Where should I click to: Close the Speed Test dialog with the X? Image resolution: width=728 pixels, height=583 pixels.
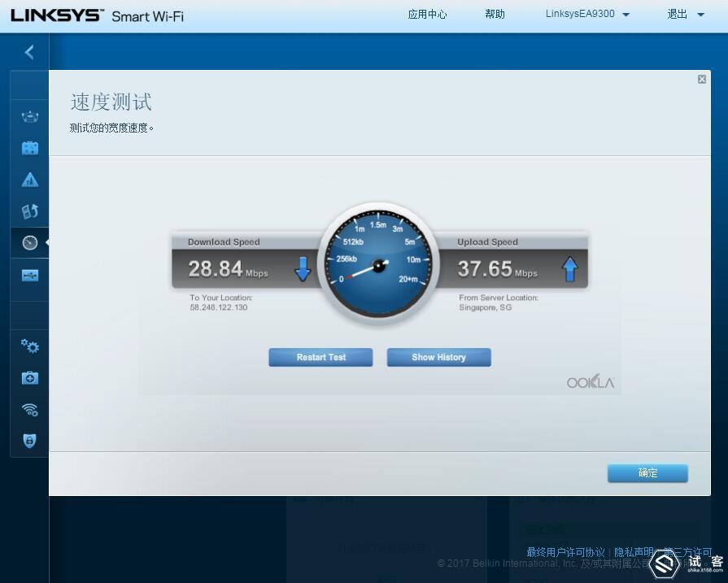[x=701, y=79]
